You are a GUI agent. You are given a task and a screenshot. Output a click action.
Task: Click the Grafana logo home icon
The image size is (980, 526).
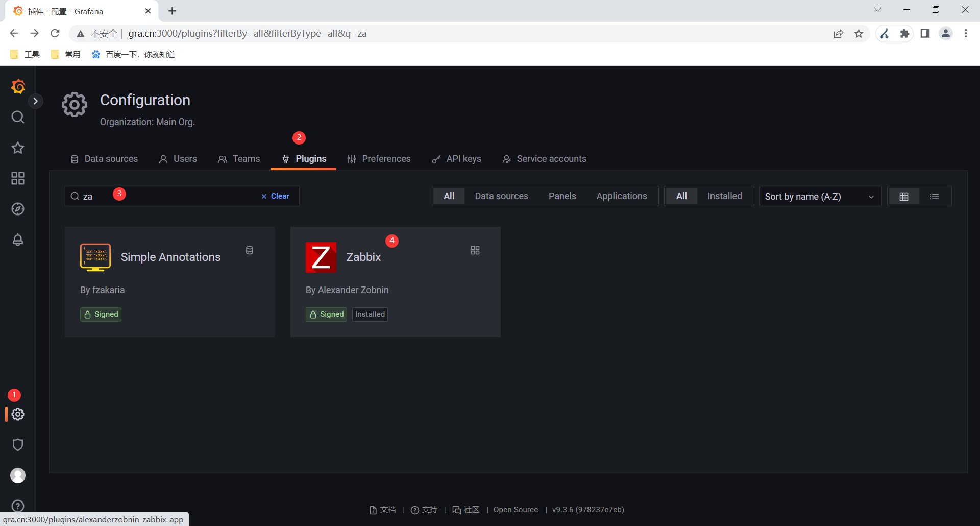[x=18, y=86]
